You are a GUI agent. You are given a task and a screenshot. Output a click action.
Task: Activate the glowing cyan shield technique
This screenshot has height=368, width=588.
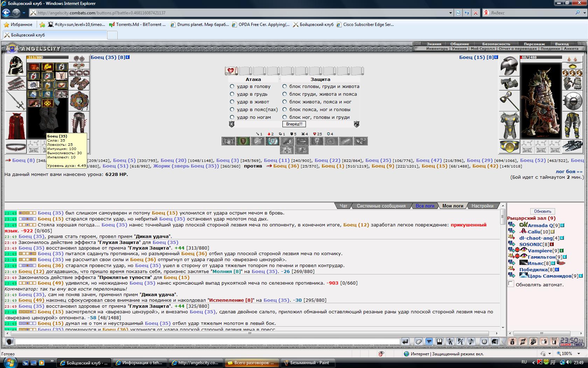click(x=273, y=141)
